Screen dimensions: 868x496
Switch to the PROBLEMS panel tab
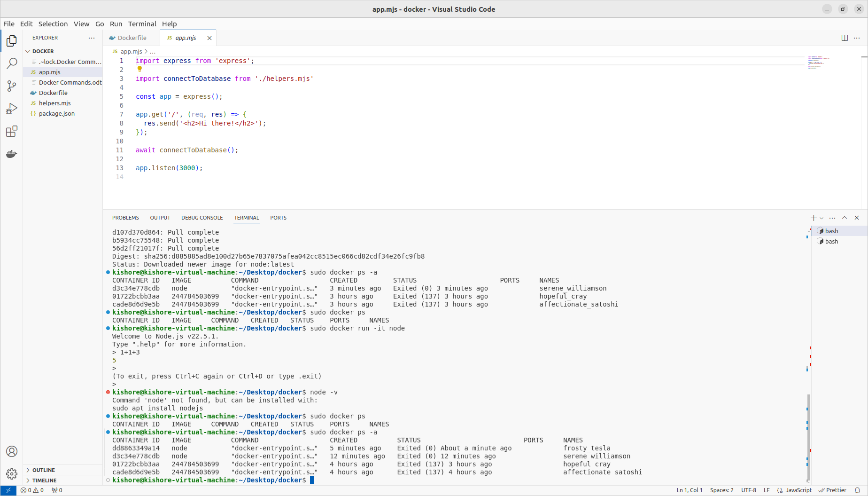pyautogui.click(x=125, y=218)
